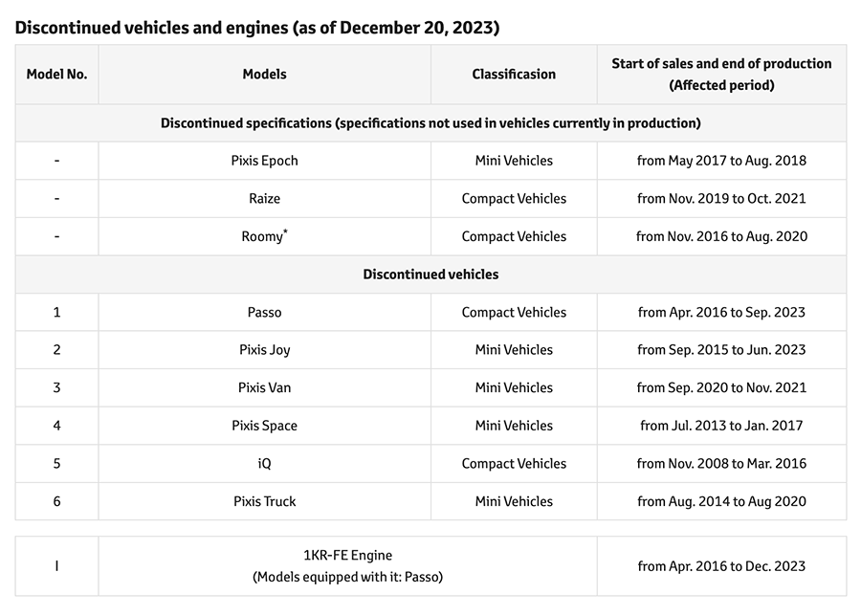Viewport: 861px width, 616px height.
Task: Click the Pixis Truck model cell
Action: click(x=264, y=501)
